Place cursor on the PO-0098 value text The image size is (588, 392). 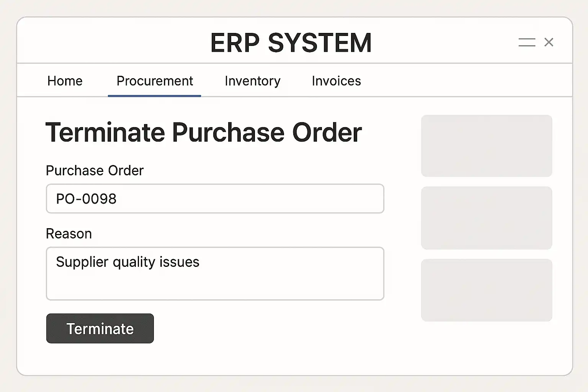(86, 199)
